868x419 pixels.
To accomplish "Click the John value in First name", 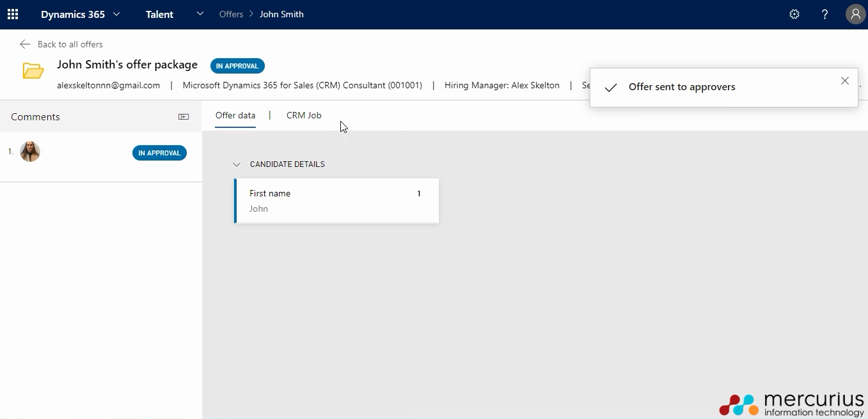I will [x=258, y=209].
